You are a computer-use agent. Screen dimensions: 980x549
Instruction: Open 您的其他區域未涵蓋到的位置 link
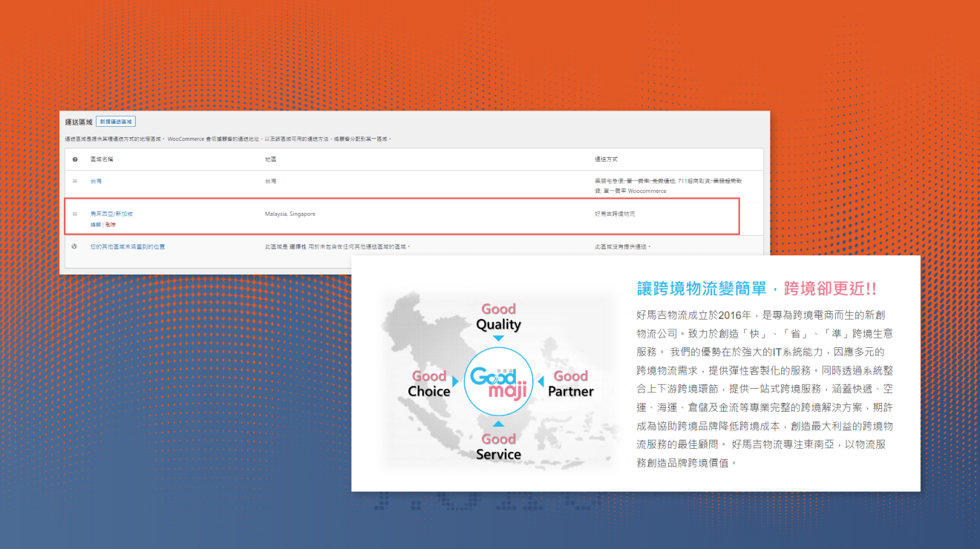128,246
